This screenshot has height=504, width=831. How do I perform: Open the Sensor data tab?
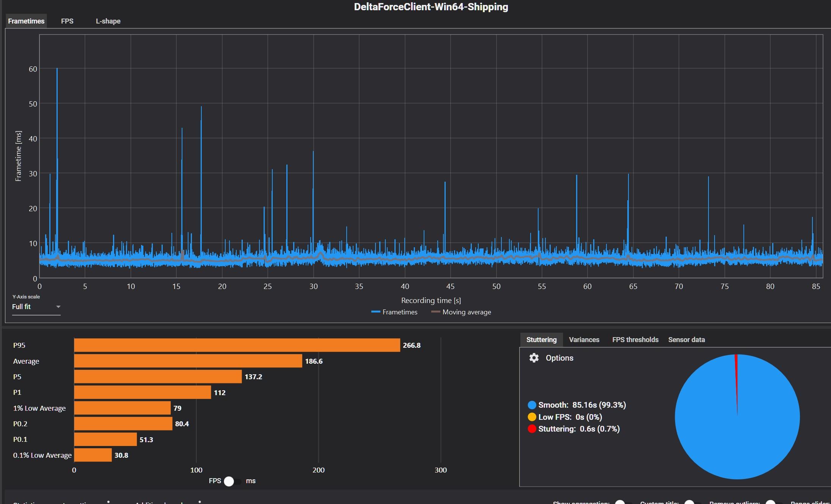tap(686, 340)
